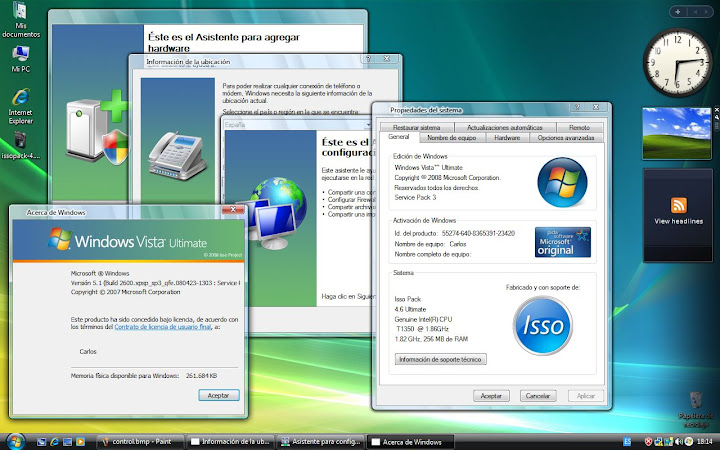Click Aceptar in Propiedades del sistema

click(491, 396)
